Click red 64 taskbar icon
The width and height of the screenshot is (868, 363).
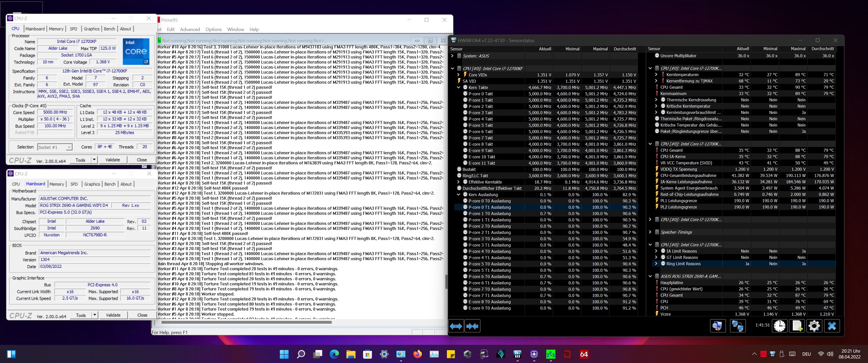[584, 354]
